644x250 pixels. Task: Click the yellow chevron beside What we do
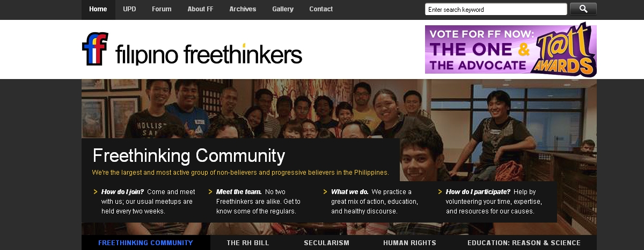tap(325, 191)
